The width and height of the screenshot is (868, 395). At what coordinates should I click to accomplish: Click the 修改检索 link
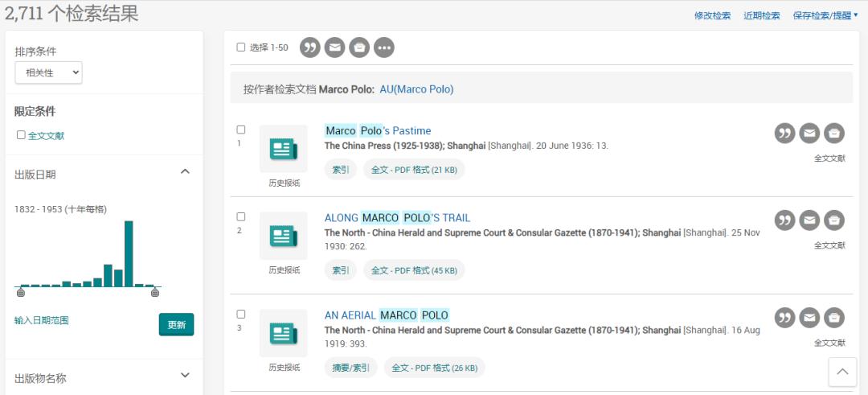712,15
